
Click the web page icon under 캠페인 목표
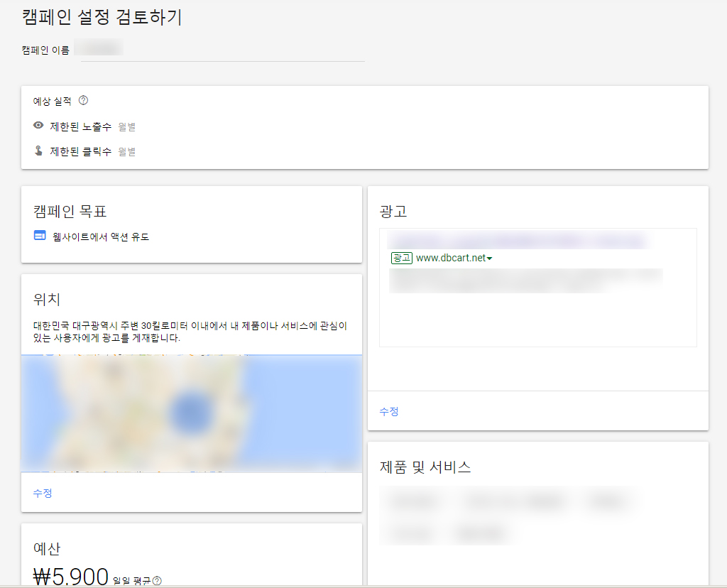coord(40,236)
